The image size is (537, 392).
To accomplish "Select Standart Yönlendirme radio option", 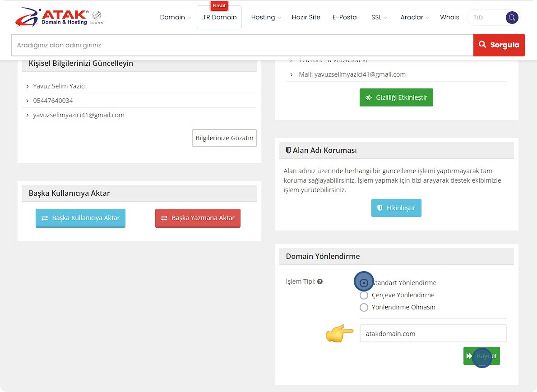I will [364, 283].
